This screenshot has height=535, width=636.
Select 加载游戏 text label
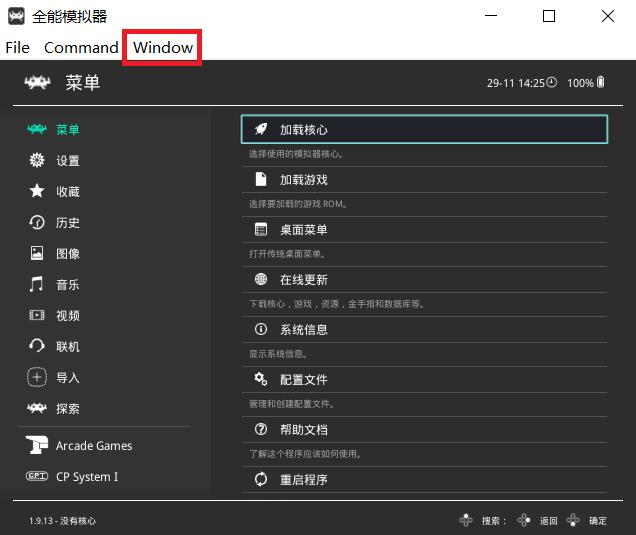coord(304,180)
